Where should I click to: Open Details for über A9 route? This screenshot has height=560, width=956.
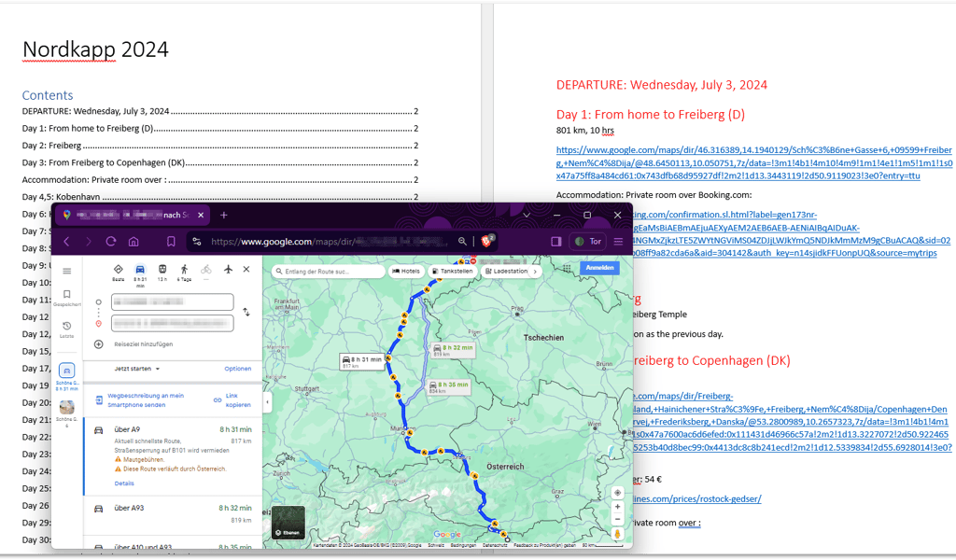click(x=124, y=483)
